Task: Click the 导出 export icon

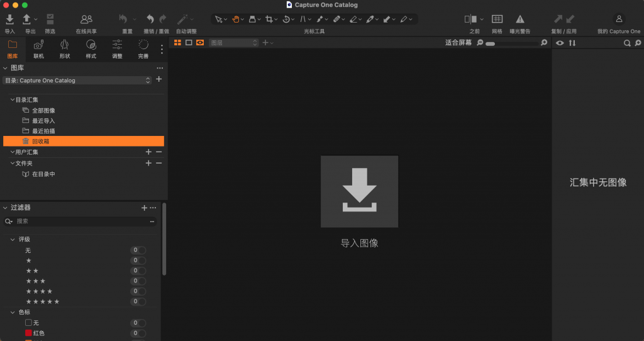Action: tap(26, 19)
